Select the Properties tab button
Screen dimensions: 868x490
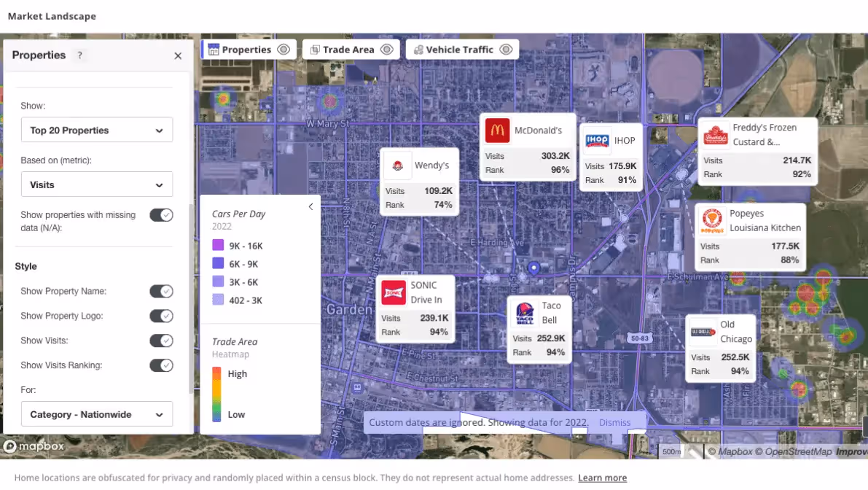[249, 50]
